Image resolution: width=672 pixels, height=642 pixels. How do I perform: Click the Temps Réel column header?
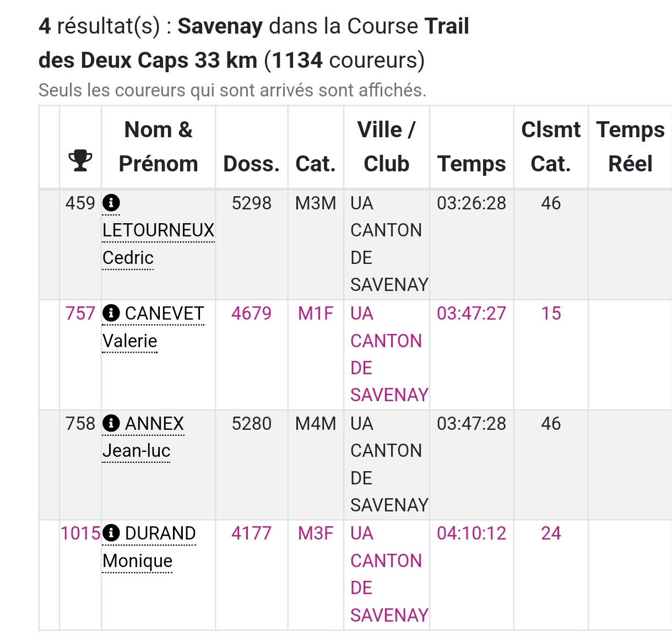pyautogui.click(x=630, y=147)
